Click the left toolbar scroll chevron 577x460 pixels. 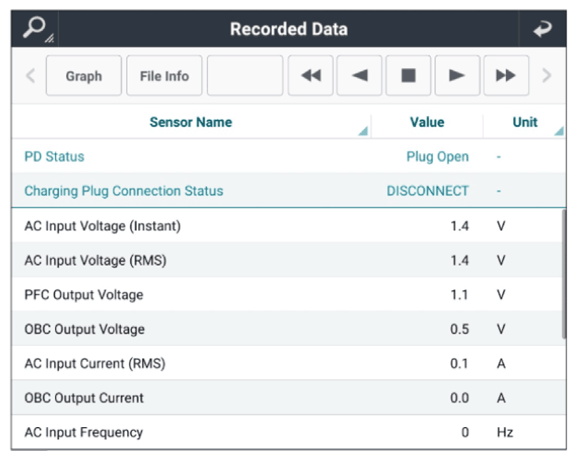tap(31, 76)
